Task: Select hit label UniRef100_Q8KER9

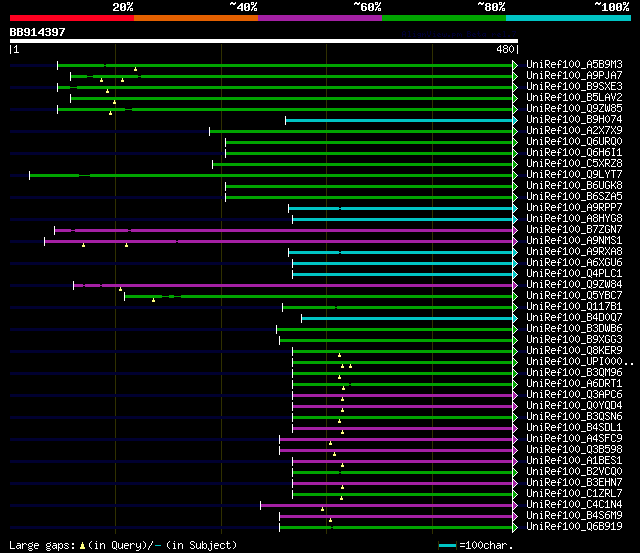Action: [574, 351]
